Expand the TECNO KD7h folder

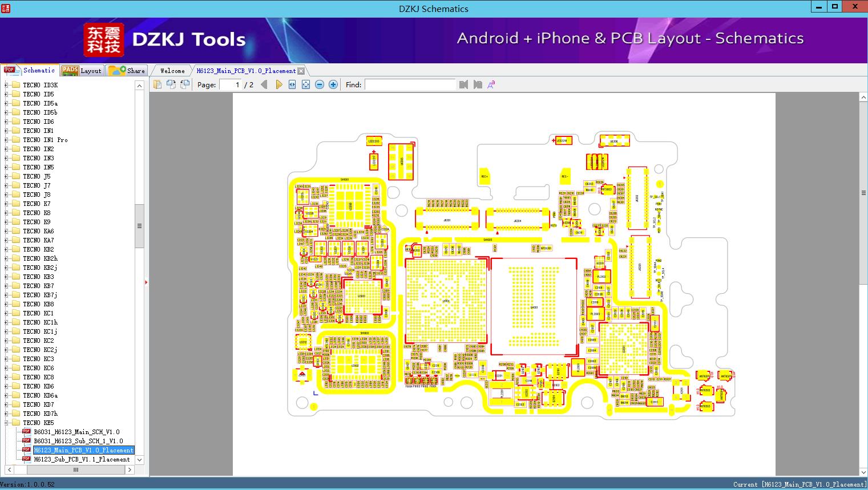(x=6, y=414)
